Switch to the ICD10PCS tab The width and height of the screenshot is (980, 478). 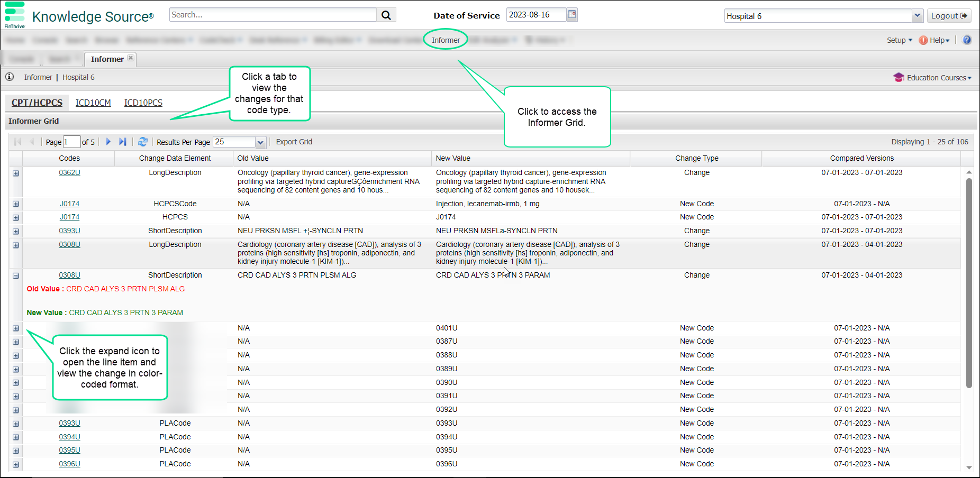coord(143,103)
